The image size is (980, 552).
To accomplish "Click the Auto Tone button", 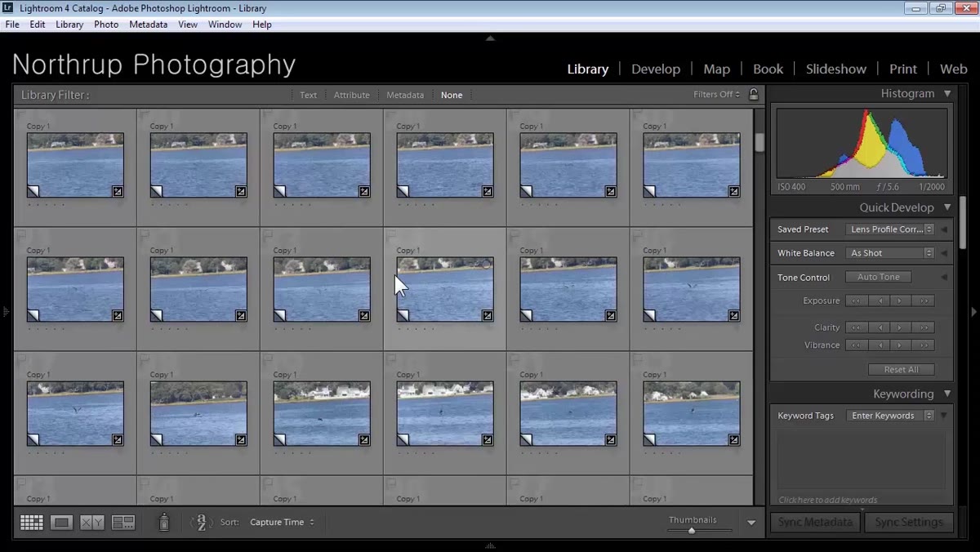I will pos(878,278).
